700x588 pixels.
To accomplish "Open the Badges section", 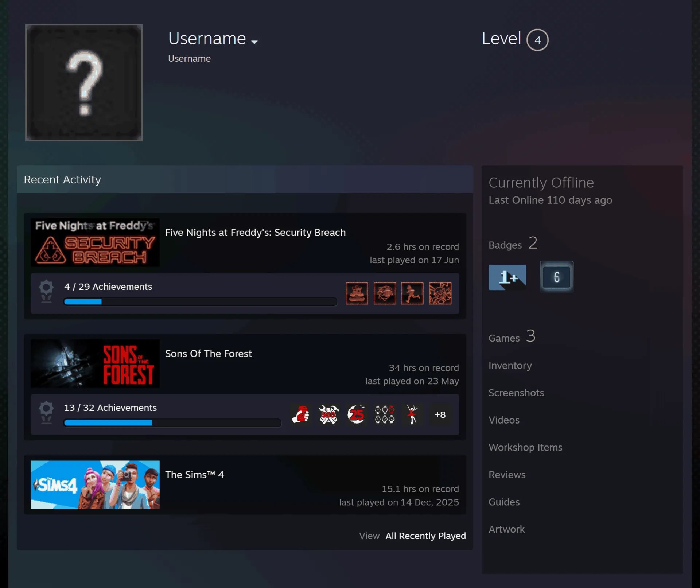I will click(x=513, y=244).
